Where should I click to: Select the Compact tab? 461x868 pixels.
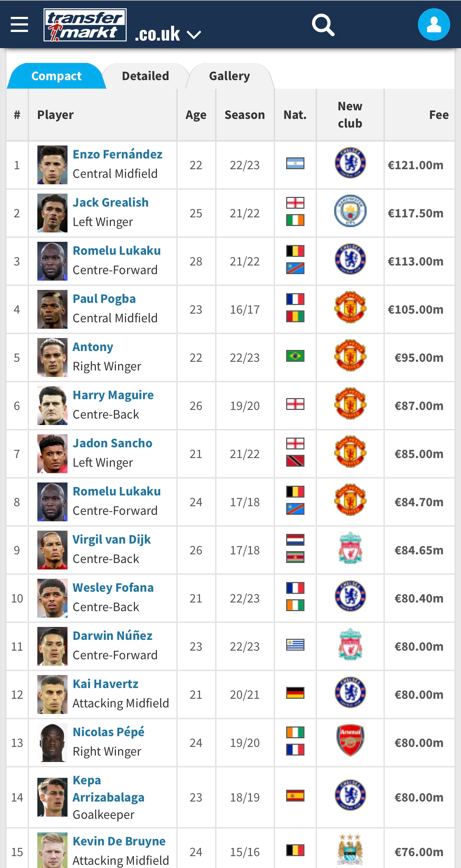(x=56, y=76)
